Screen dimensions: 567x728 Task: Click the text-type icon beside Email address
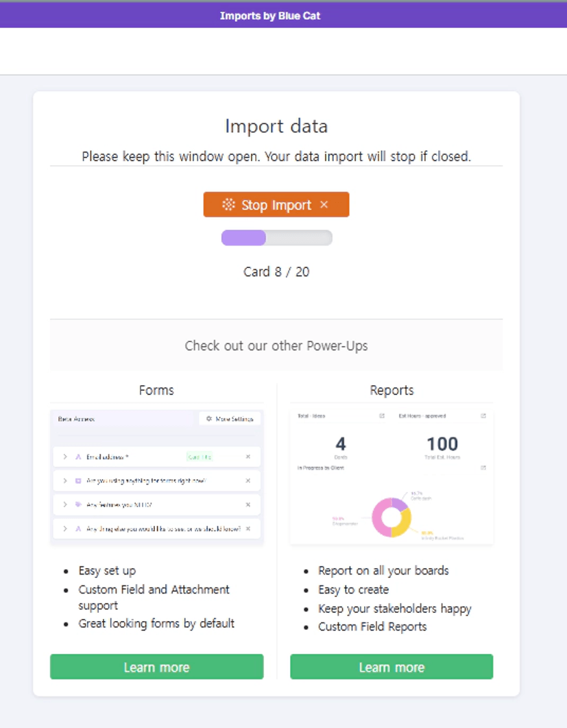[78, 457]
